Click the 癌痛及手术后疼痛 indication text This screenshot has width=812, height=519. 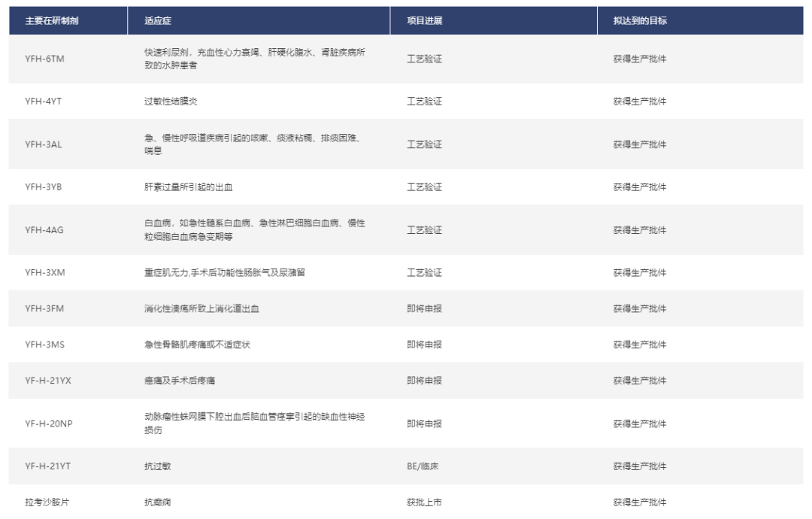180,381
